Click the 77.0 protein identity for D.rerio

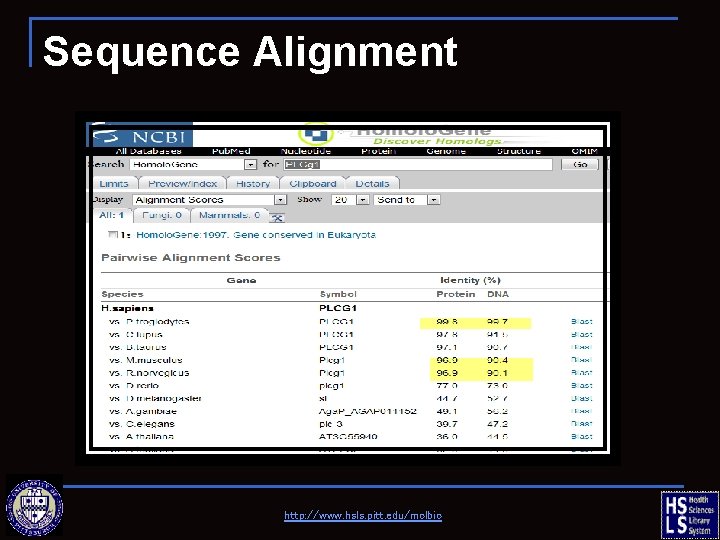coord(447,386)
